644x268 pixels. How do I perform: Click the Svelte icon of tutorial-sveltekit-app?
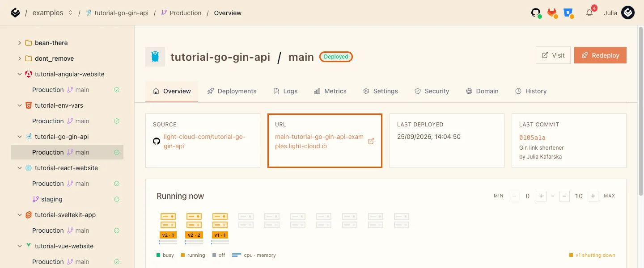pos(29,215)
